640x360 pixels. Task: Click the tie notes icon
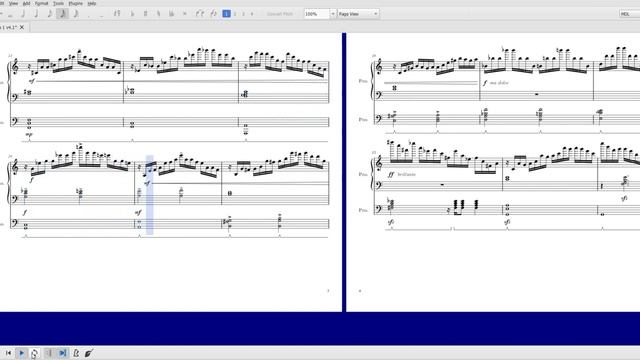click(200, 14)
